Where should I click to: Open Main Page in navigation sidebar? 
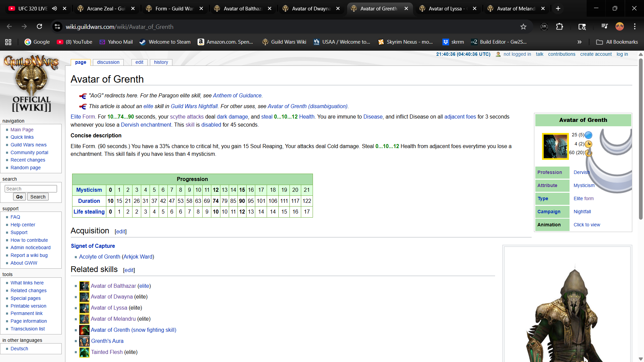[x=22, y=130]
